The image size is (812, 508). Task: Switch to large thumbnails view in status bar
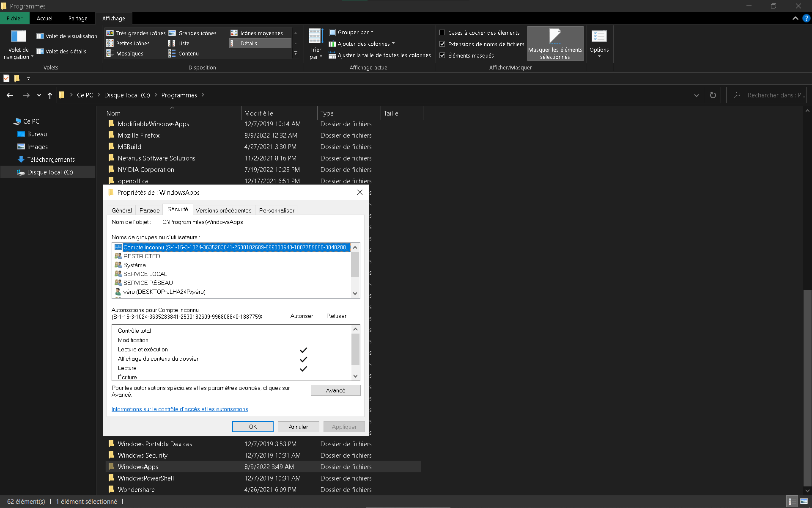point(804,501)
